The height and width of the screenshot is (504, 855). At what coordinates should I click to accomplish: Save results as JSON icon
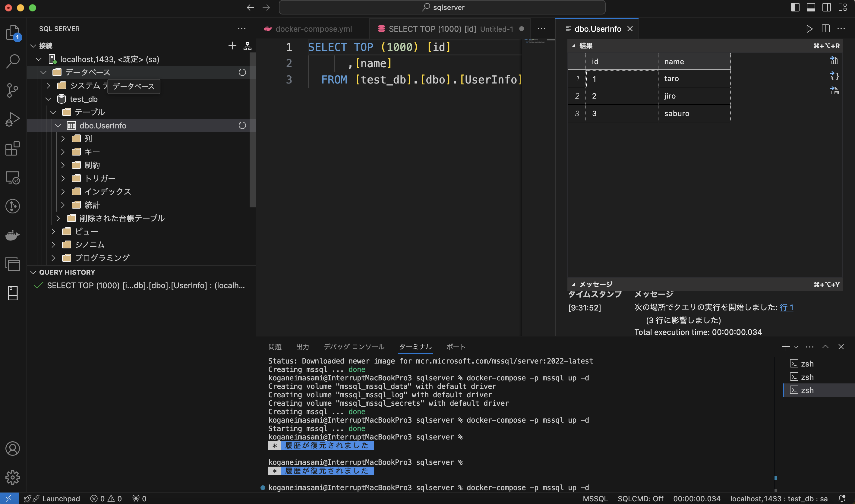834,76
